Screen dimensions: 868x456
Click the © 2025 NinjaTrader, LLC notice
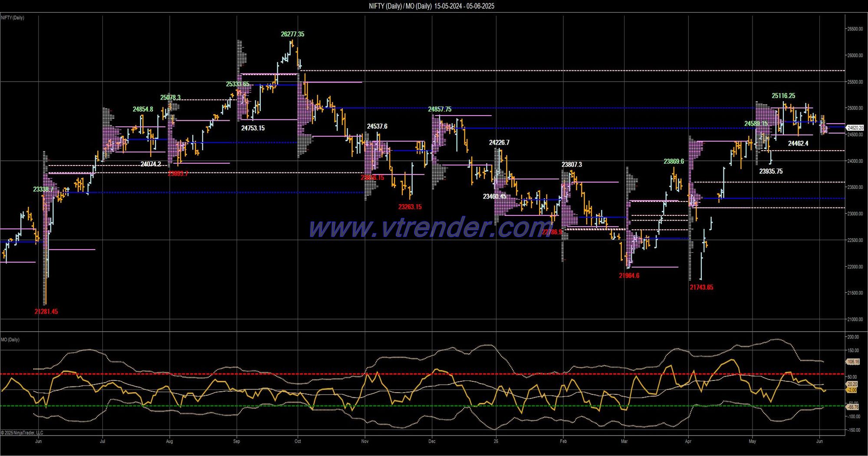(22, 433)
